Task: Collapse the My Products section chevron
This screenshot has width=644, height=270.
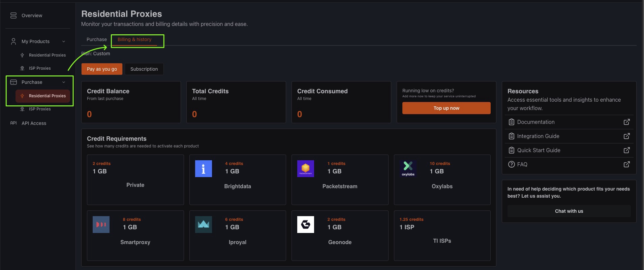Action: coord(64,41)
